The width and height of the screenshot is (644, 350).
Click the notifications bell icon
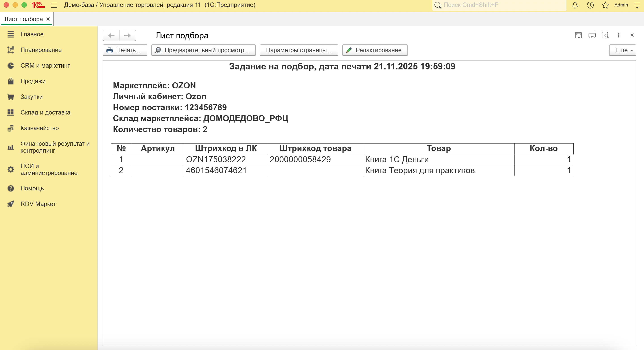(x=575, y=5)
